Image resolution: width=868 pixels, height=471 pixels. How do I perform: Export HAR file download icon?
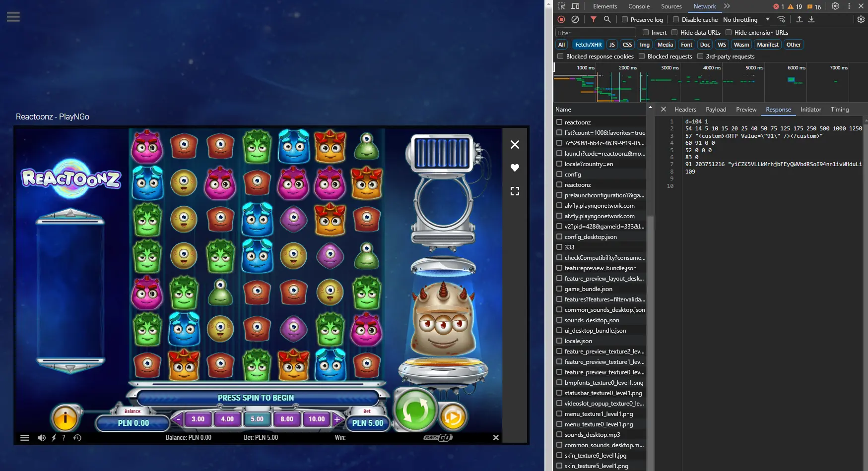(x=811, y=19)
